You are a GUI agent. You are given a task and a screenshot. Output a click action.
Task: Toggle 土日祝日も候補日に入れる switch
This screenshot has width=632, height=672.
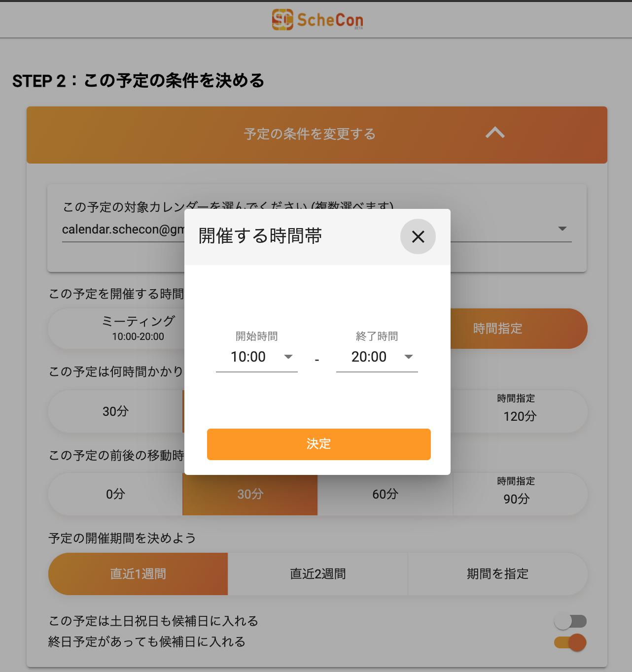tap(570, 621)
